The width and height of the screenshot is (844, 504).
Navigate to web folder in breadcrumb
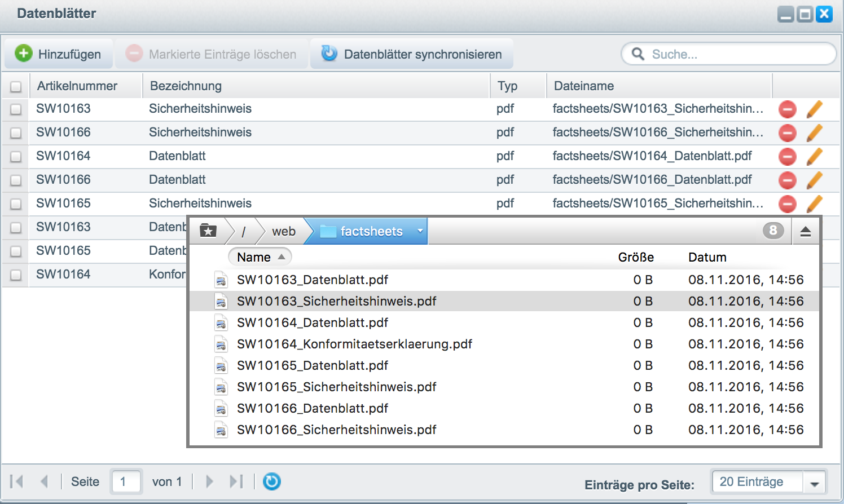[x=283, y=231]
